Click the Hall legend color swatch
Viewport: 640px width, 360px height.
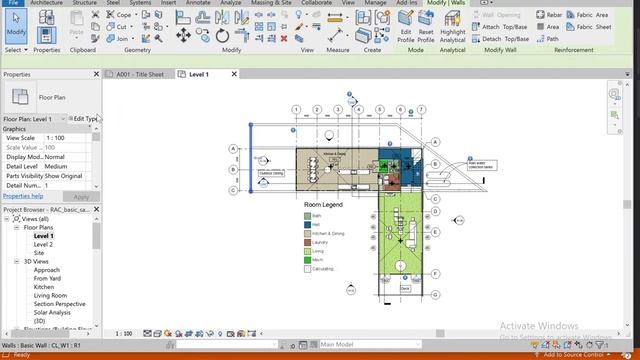tap(307, 224)
